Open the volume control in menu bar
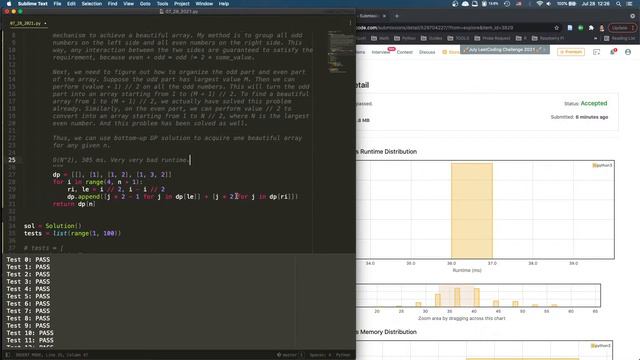Viewport: 640px width, 360px height. [x=549, y=4]
